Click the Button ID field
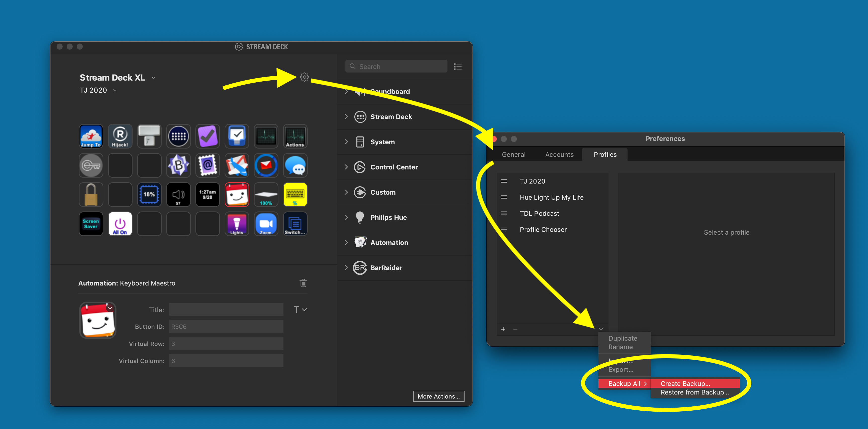This screenshot has height=429, width=868. tap(226, 327)
